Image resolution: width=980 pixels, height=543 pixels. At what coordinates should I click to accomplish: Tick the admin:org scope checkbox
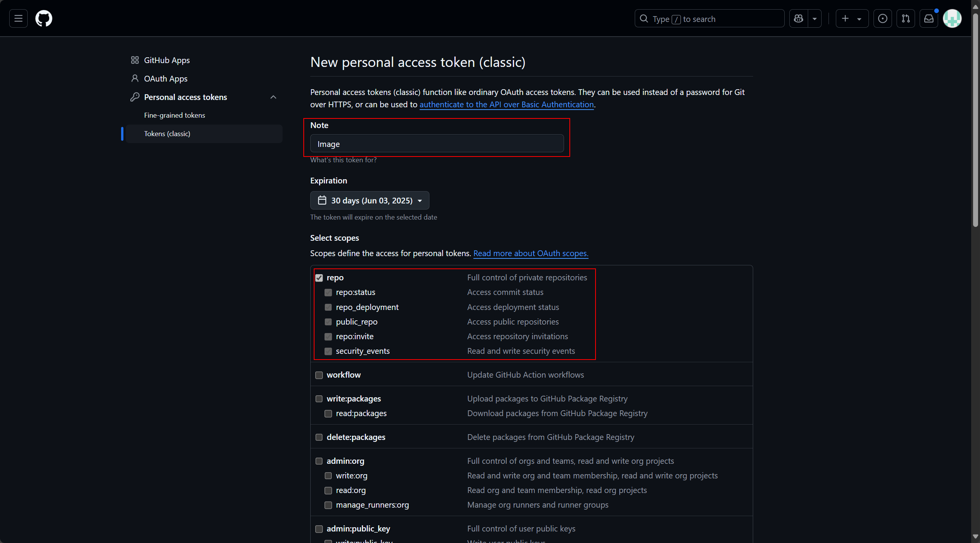(319, 461)
